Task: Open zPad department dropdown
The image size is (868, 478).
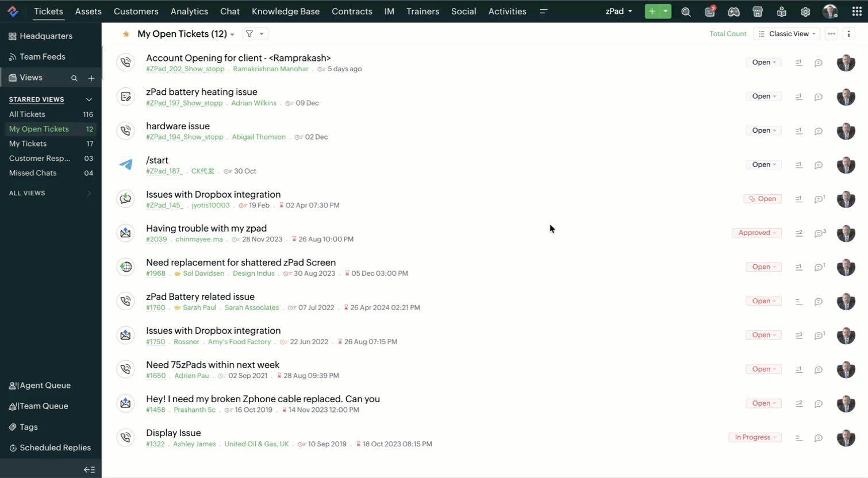Action: click(619, 11)
